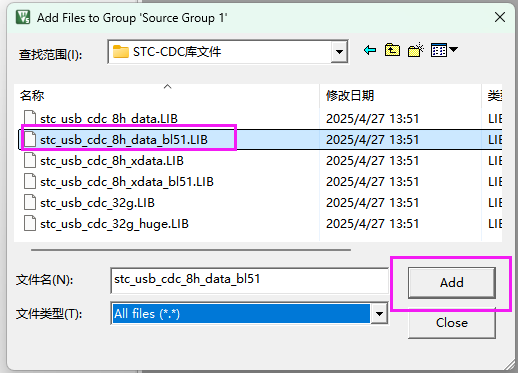Click the Close button
Viewport: 518px width, 373px height.
click(x=452, y=323)
